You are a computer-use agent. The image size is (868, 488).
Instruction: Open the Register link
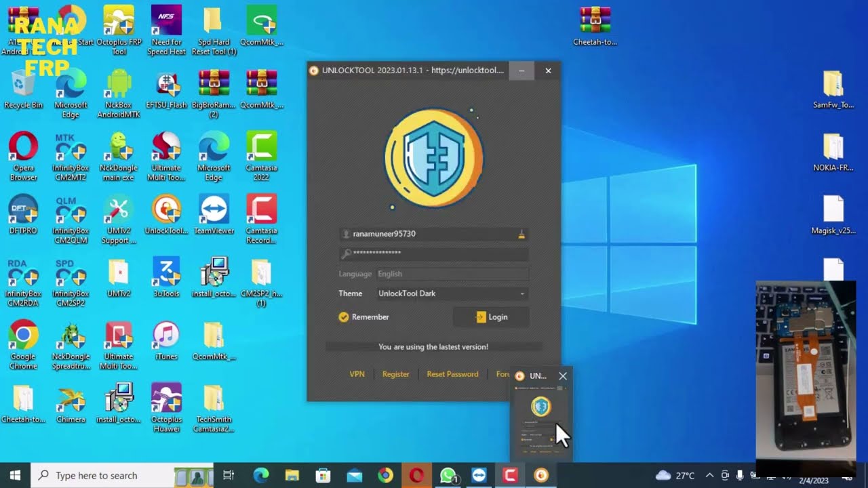(396, 374)
